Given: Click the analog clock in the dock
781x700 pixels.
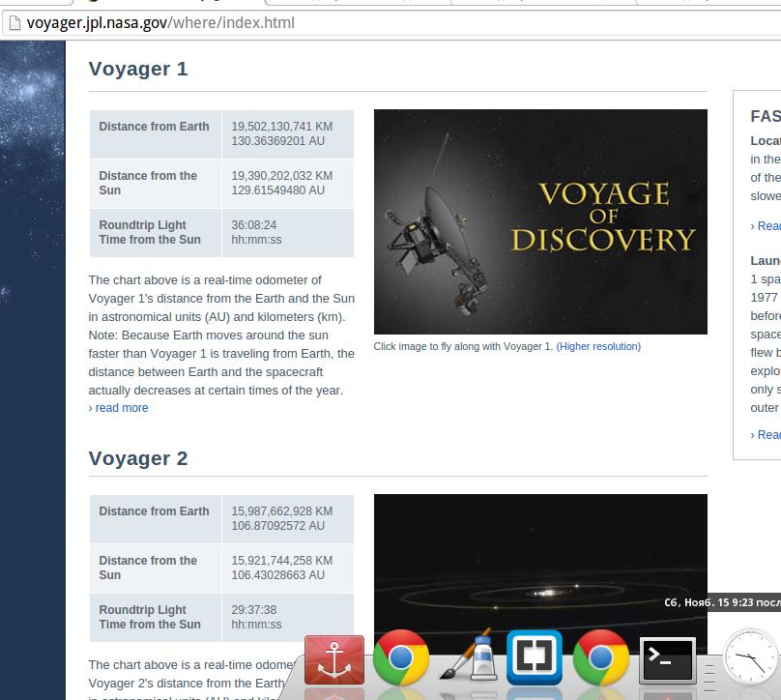Looking at the screenshot, I should click(x=751, y=657).
